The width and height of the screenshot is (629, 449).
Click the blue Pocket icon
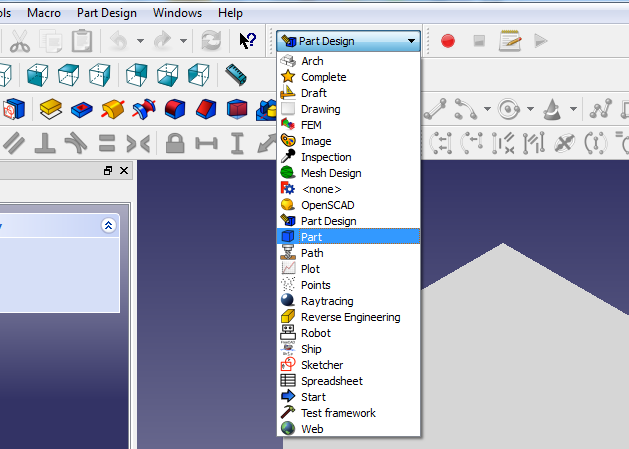click(x=82, y=110)
